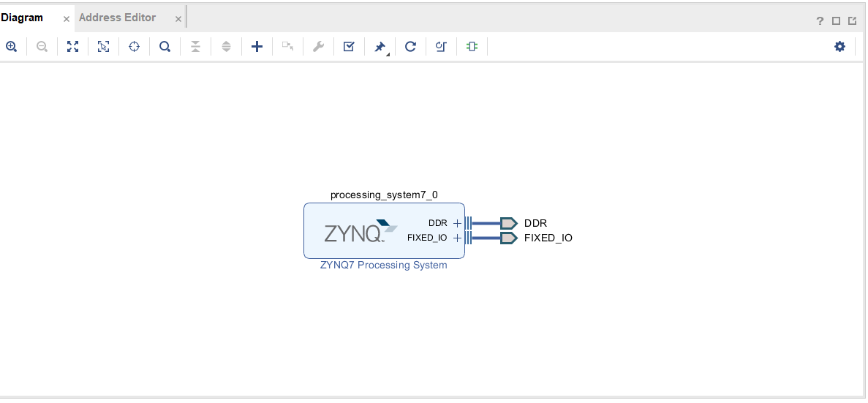Click the Zoom Out magnifier icon

point(42,47)
